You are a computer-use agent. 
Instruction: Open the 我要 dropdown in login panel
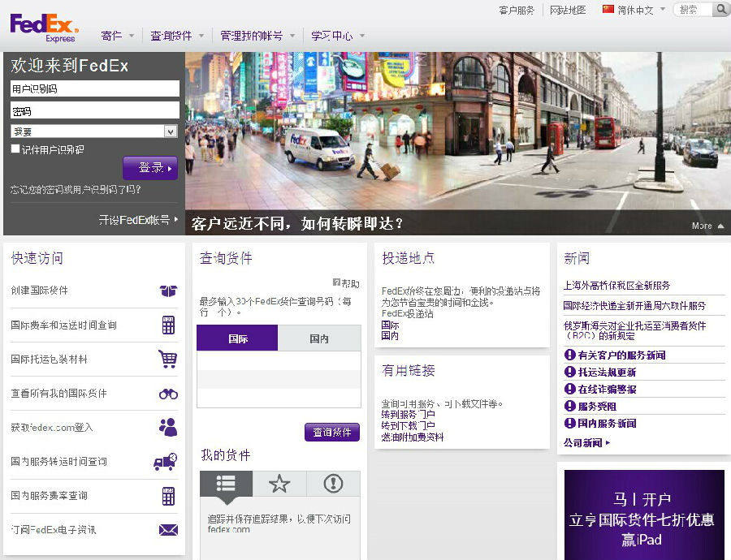(94, 131)
